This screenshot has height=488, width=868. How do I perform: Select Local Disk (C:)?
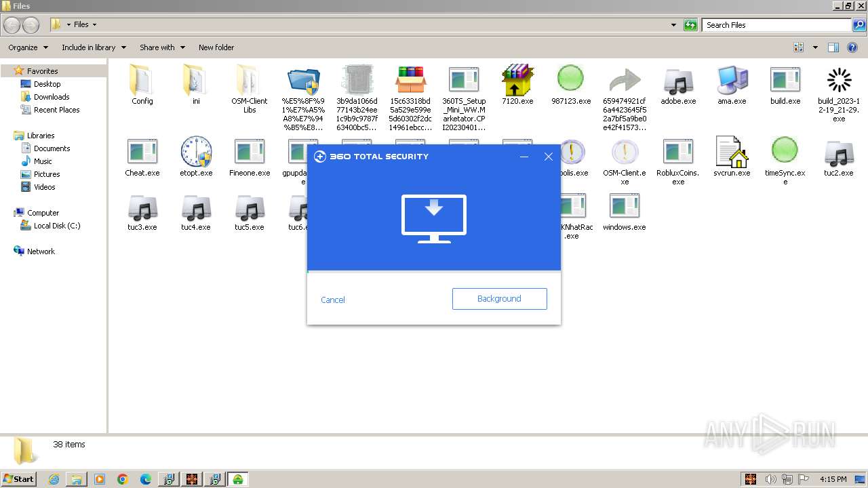(57, 226)
